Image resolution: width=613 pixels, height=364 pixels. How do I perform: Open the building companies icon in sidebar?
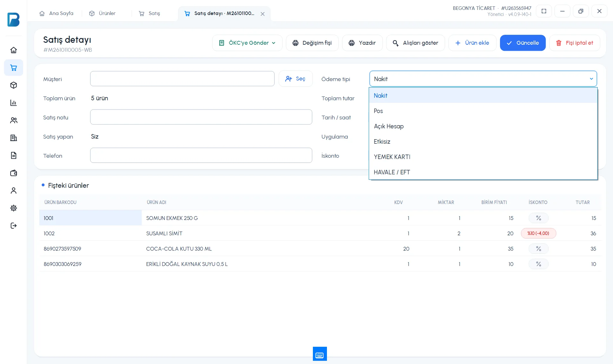tap(13, 138)
